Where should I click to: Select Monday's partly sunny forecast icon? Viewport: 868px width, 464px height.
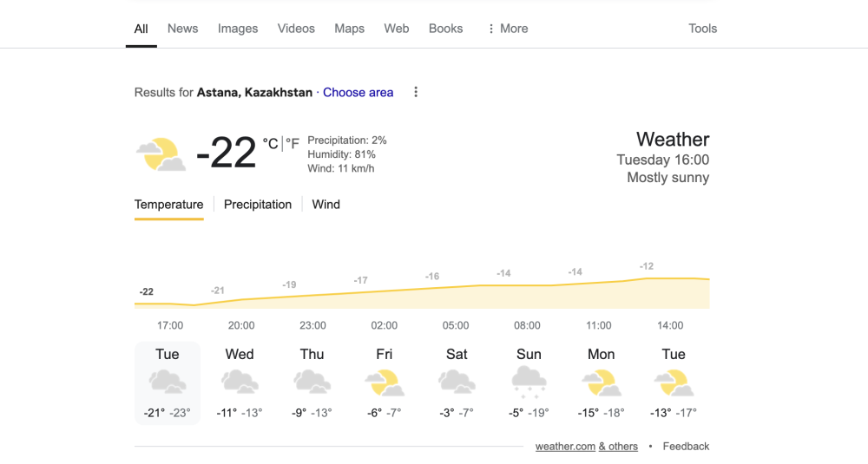(x=602, y=383)
